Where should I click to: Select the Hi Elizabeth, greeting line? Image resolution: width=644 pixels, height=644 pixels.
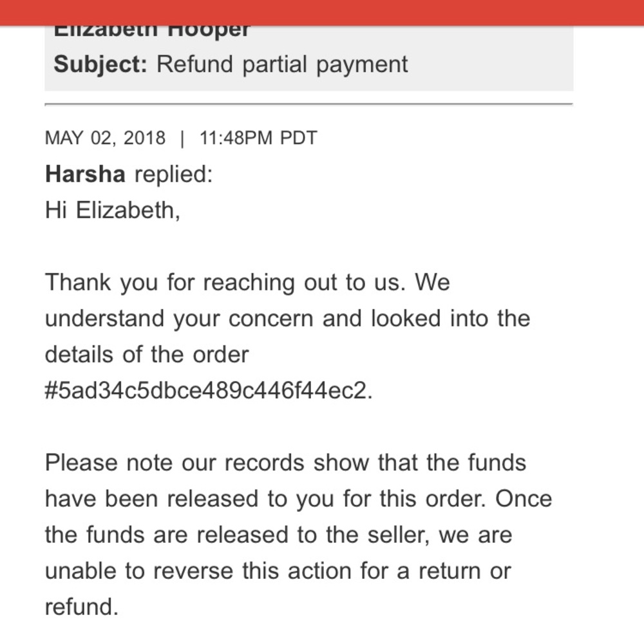(x=113, y=211)
